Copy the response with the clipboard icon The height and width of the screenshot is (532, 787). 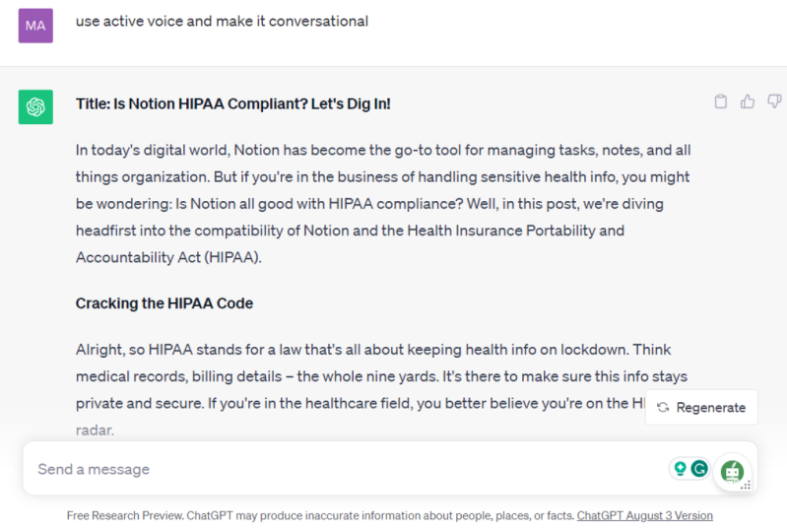point(720,101)
